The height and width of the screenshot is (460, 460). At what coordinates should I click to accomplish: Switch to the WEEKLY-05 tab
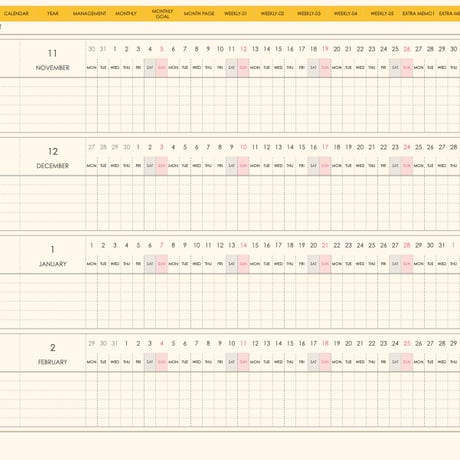[x=382, y=14]
